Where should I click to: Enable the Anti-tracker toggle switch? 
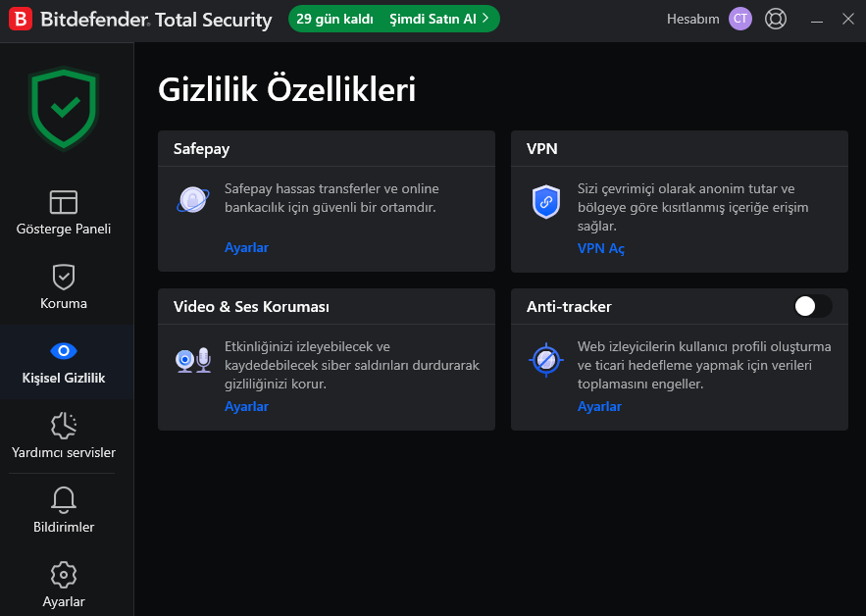(813, 306)
